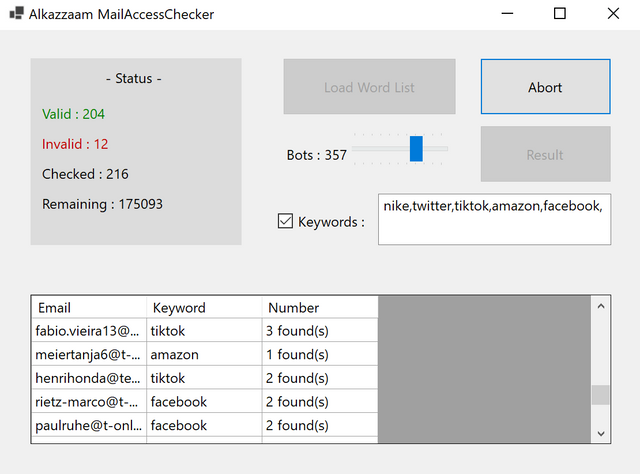Screen dimensions: 640x474
Task: Click the Bots slider handle
Action: coord(416,148)
